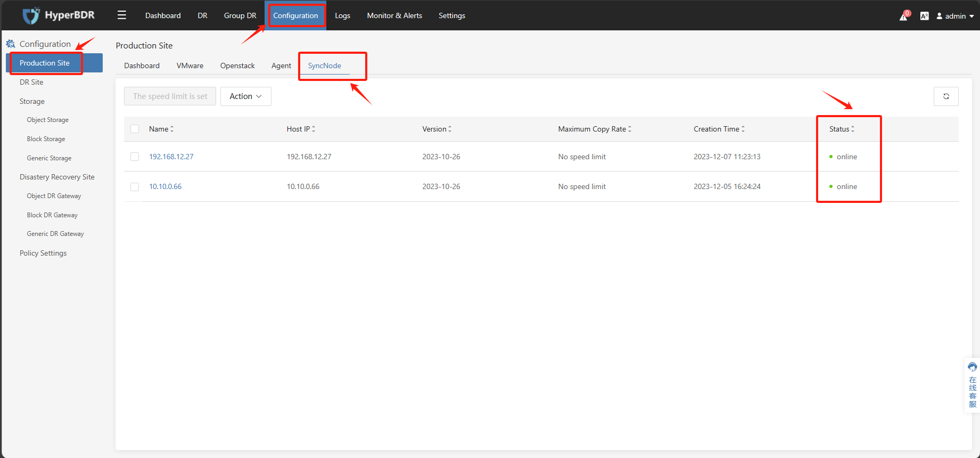Sort by Status column arrows

853,129
